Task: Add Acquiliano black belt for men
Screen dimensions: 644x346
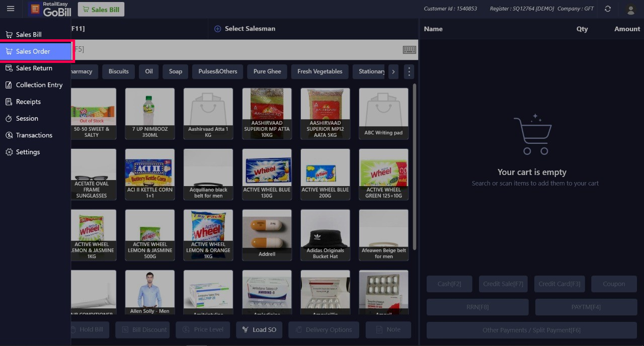Action: point(208,174)
